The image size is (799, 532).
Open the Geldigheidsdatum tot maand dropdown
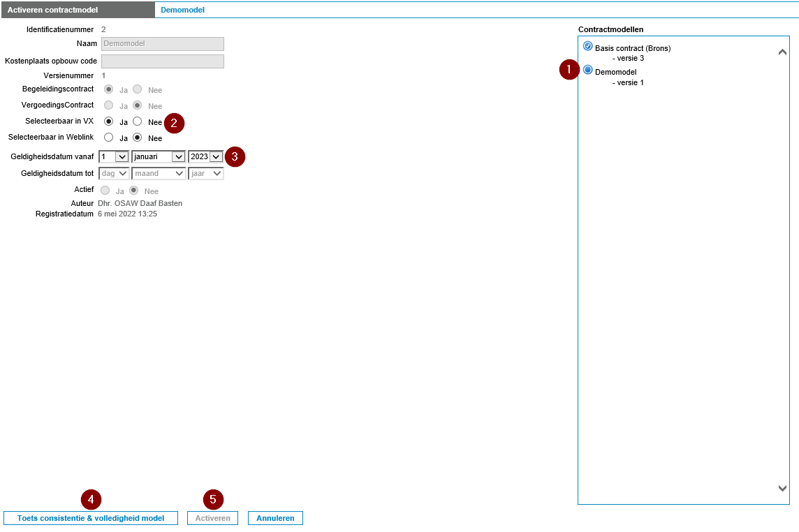pyautogui.click(x=159, y=173)
